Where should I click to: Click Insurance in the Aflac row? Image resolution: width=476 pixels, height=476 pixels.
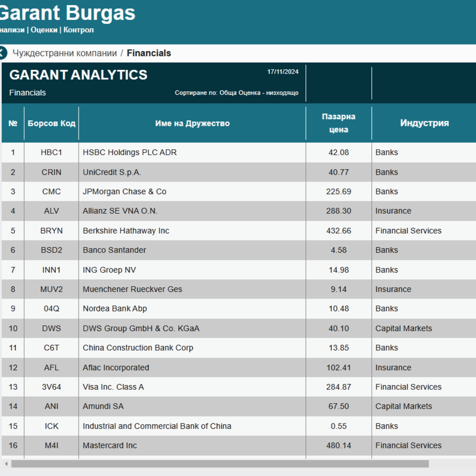393,368
